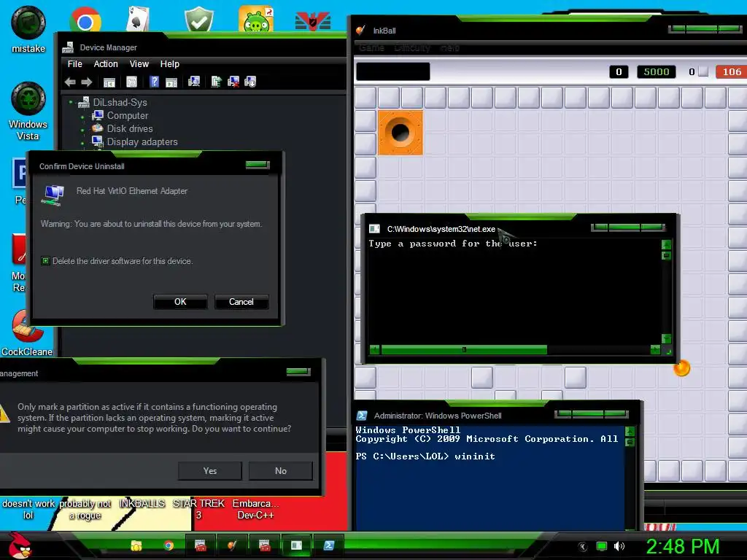747x560 pixels.
Task: Select the DiLshad-Sys computer name
Action: tap(120, 102)
